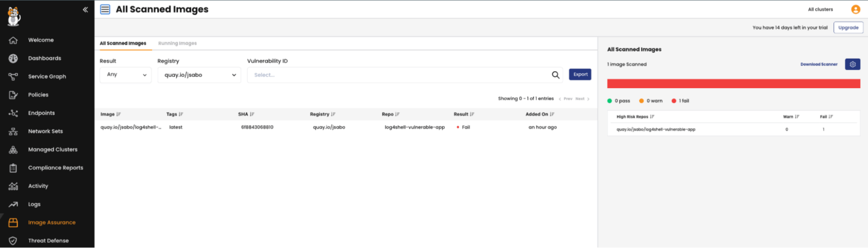Viewport: 868px width, 248px height.
Task: Go to Next page of entries
Action: click(x=582, y=99)
